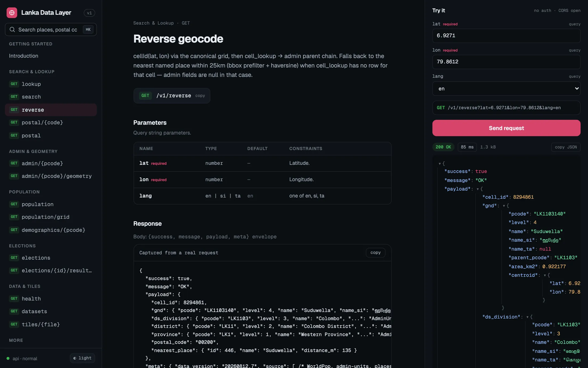Open the search endpoint
The width and height of the screenshot is (588, 368).
51,97
